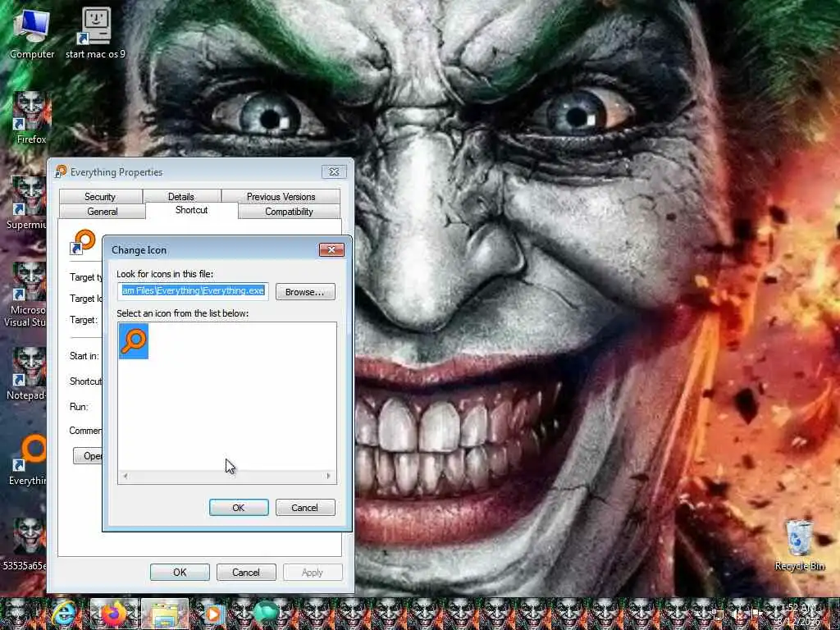
Task: Click the disabled Apply button
Action: point(313,572)
